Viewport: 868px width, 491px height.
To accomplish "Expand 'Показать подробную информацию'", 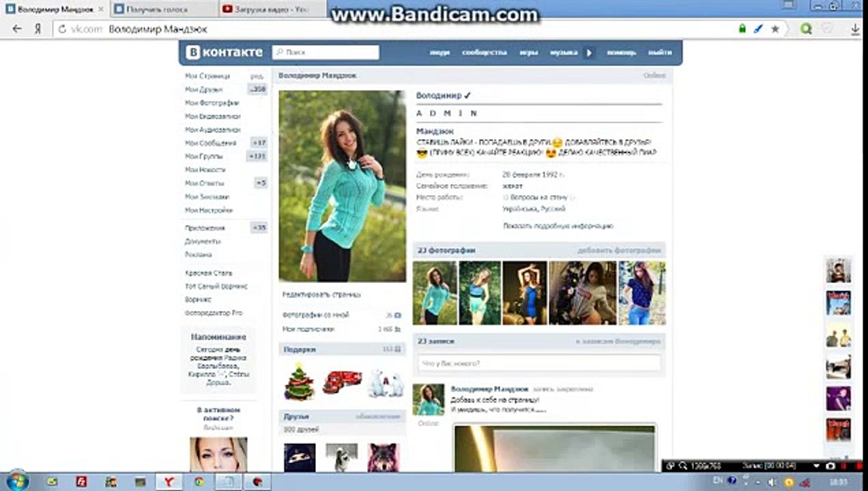I will (x=558, y=226).
